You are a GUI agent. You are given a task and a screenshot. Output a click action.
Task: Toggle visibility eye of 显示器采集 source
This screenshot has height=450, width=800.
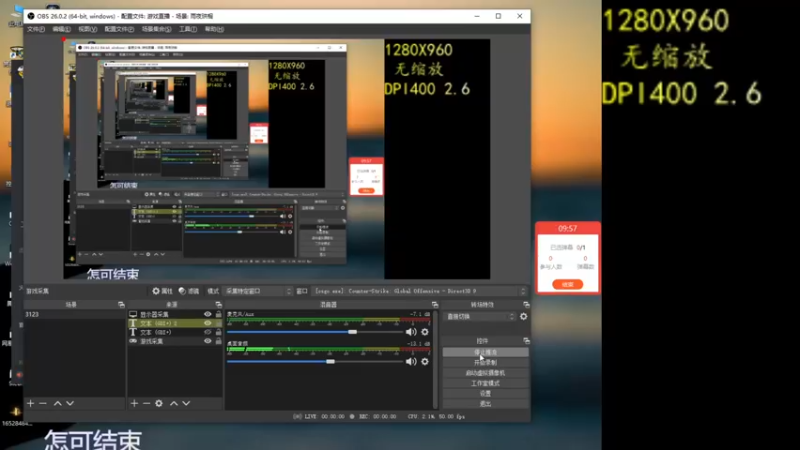(x=208, y=314)
